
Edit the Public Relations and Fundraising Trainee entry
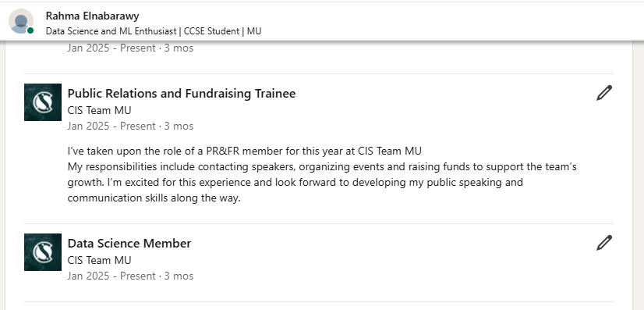pos(604,93)
